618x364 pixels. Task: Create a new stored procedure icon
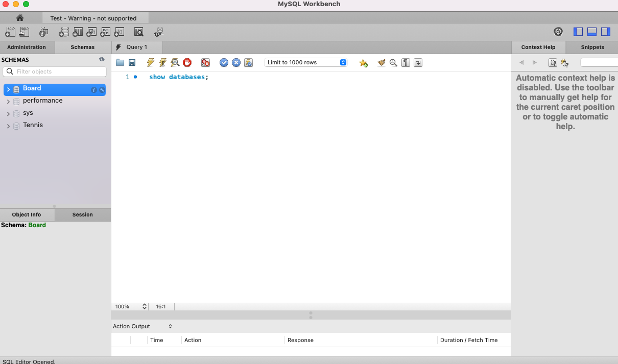[x=105, y=32]
